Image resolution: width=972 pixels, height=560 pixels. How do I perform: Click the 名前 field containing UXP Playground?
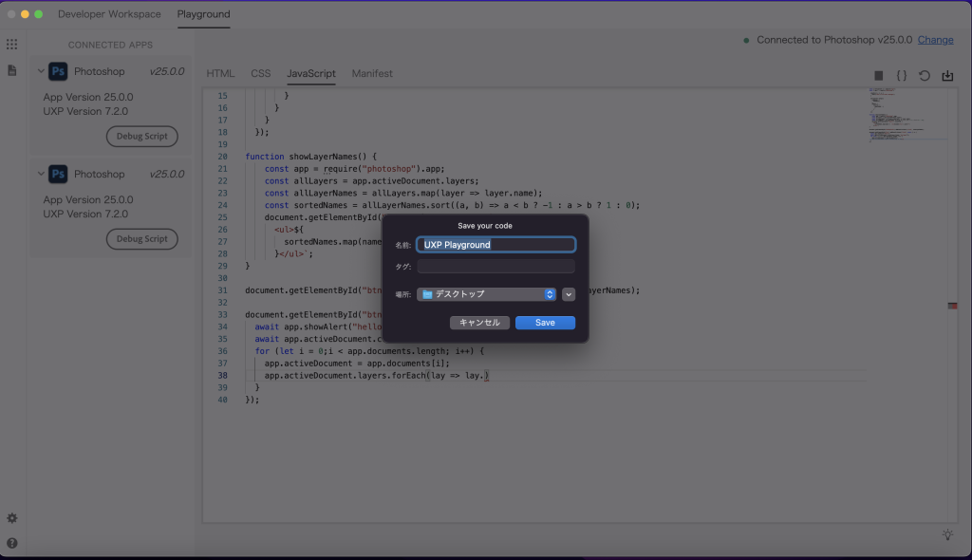pyautogui.click(x=495, y=244)
